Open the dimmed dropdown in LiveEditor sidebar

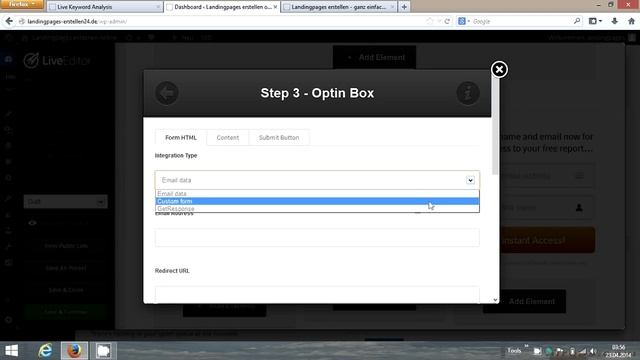65,202
